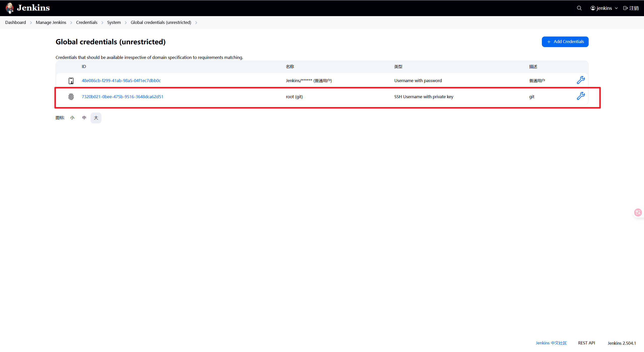Expand the jenkins user dropdown

click(x=616, y=8)
